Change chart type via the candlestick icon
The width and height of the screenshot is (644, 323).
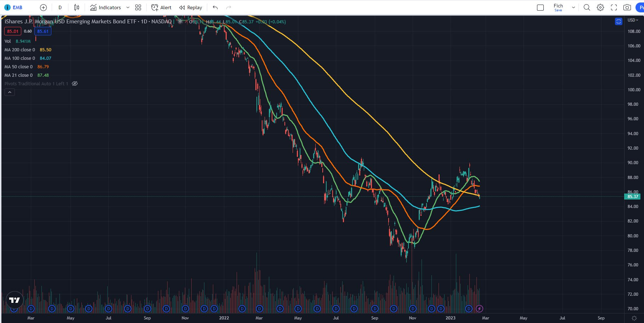point(77,7)
